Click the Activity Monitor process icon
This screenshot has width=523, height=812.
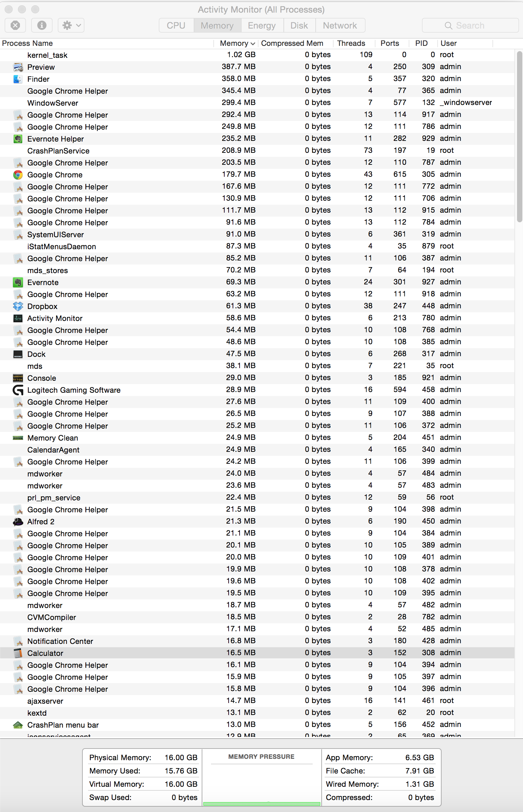(x=18, y=318)
